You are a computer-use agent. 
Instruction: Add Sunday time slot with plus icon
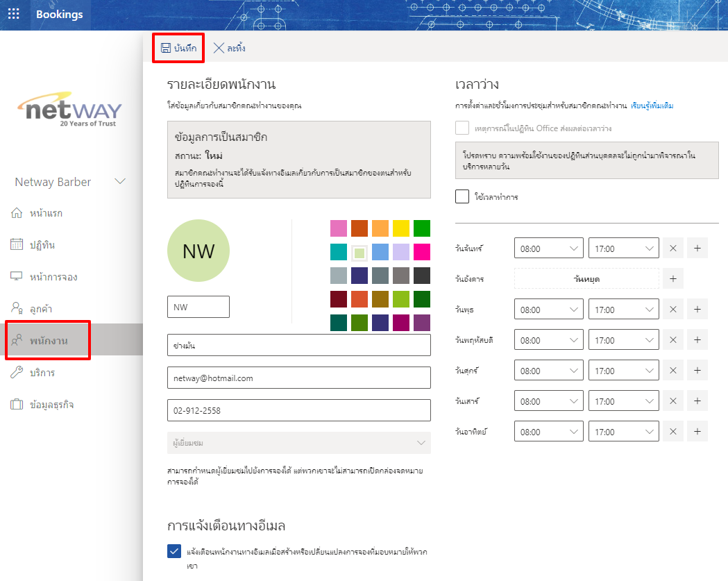click(697, 432)
